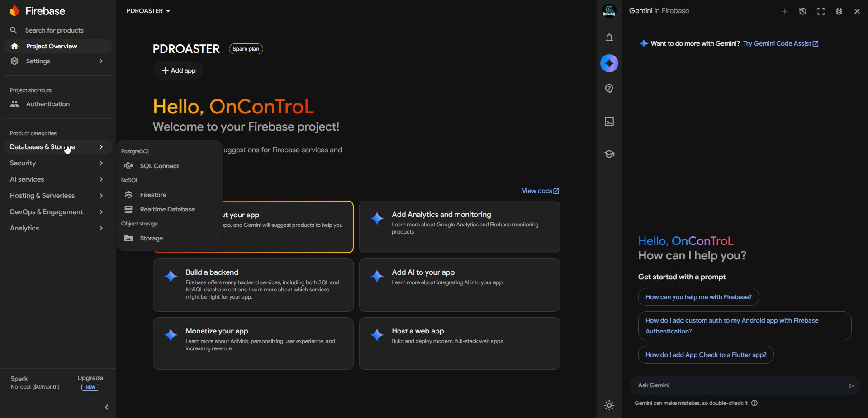Click the search magnifier icon in sidebar

pos(14,30)
